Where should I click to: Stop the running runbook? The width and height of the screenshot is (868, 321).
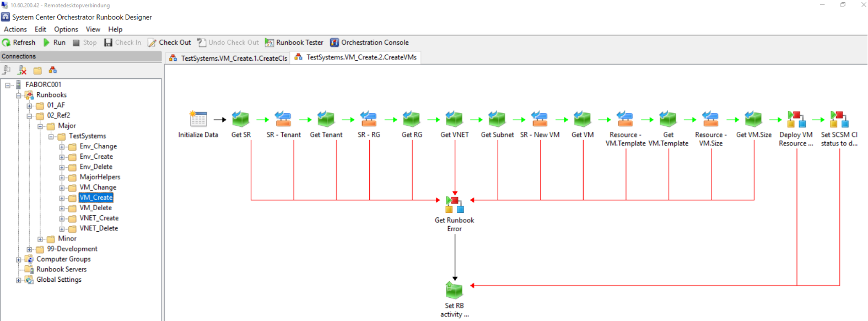tap(84, 42)
